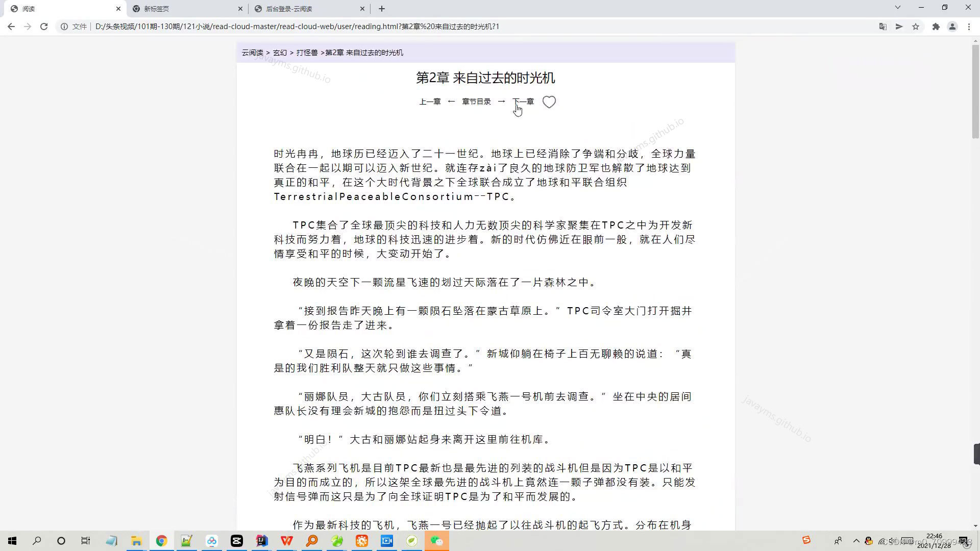The image size is (980, 551).
Task: Toggle the heart favorite icon for this chapter
Action: pos(549,102)
